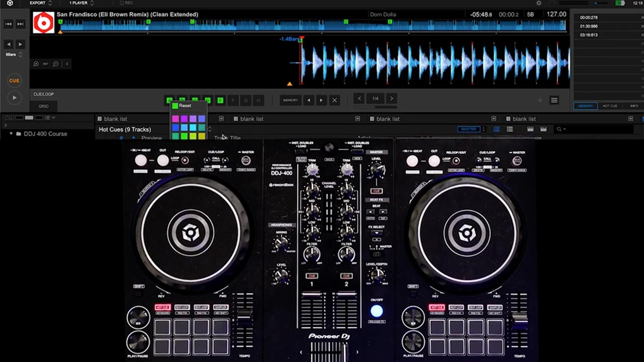
Task: Click Reset in the color picker
Action: [x=185, y=106]
